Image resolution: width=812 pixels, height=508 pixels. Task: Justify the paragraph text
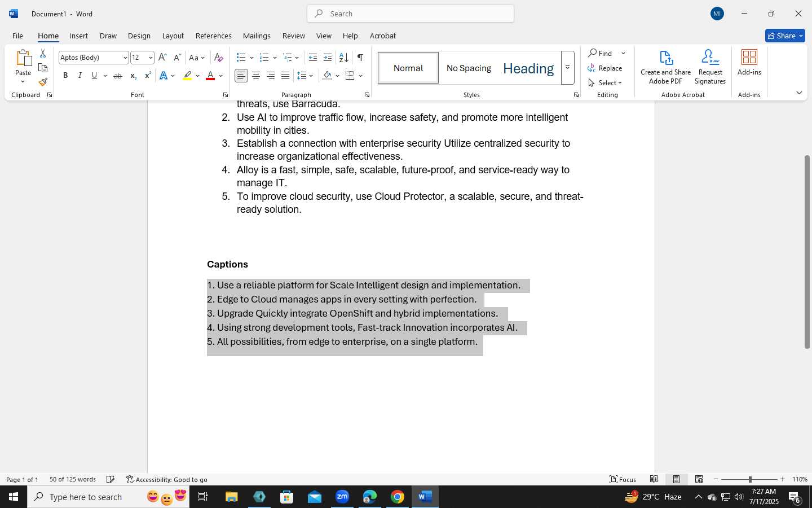click(x=285, y=76)
